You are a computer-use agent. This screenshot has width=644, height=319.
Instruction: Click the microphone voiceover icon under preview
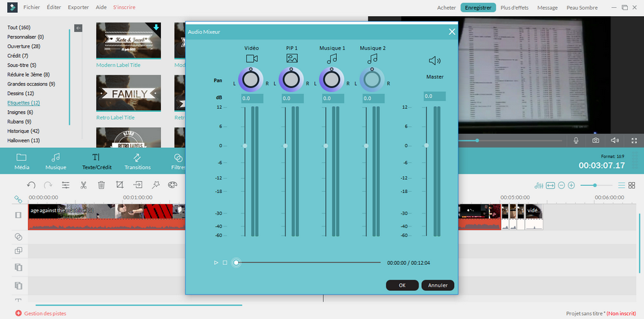click(x=576, y=140)
